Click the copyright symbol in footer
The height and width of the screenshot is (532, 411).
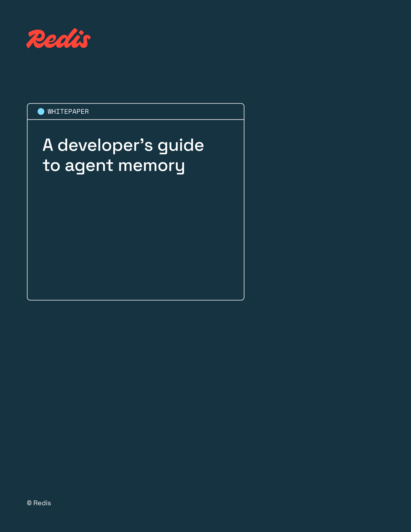click(29, 503)
